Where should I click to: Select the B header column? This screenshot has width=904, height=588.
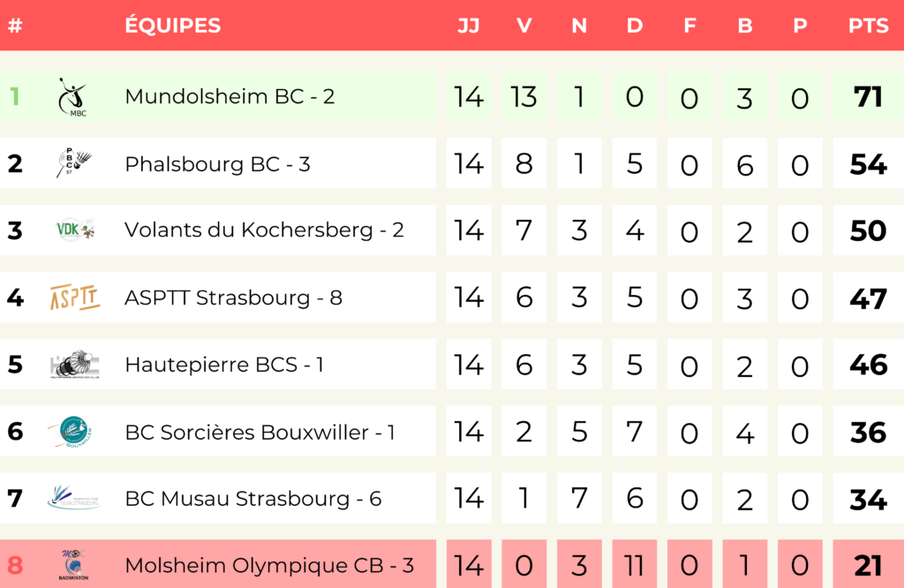tap(745, 26)
